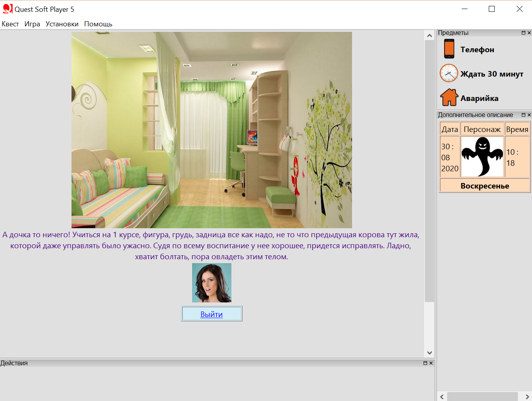
Task: Click right arrow of horizontal scrollbar
Action: (x=527, y=397)
